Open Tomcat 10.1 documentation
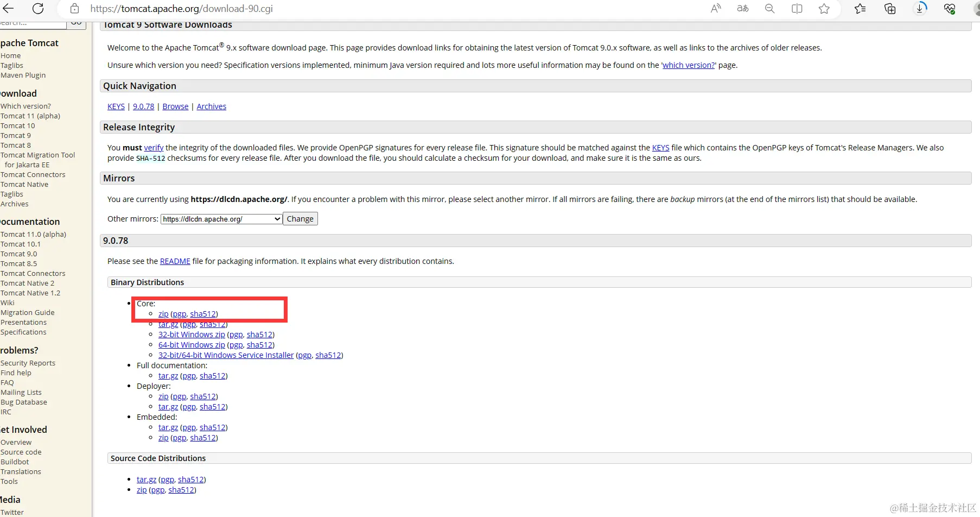980x517 pixels. point(21,244)
